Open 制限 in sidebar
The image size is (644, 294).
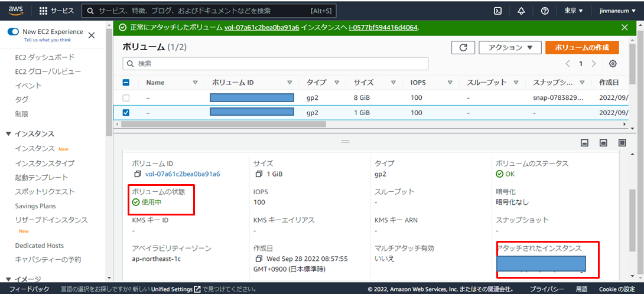(x=22, y=114)
